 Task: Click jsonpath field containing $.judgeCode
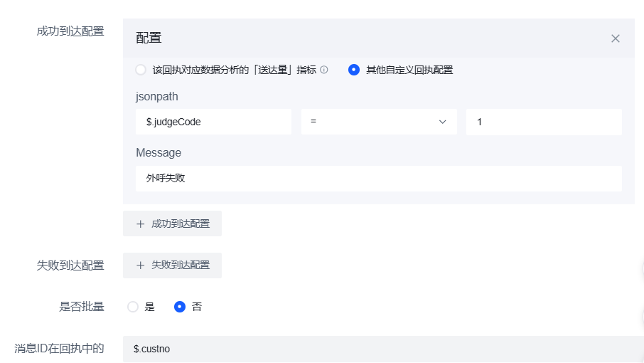pyautogui.click(x=213, y=122)
